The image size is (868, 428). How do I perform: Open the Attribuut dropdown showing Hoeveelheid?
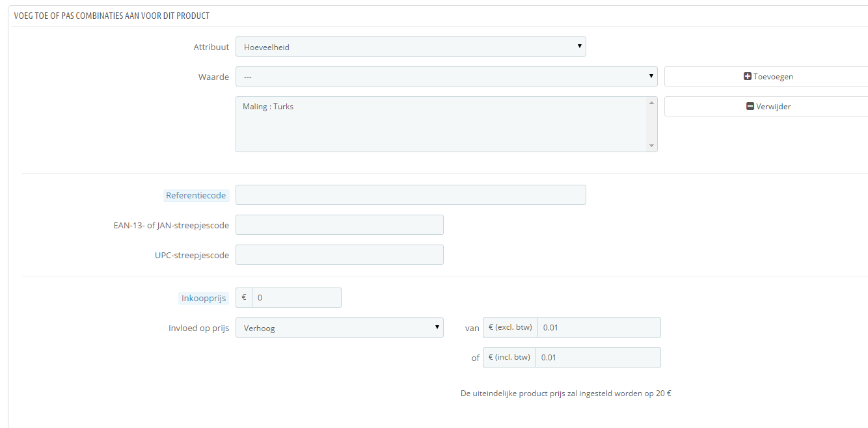411,47
